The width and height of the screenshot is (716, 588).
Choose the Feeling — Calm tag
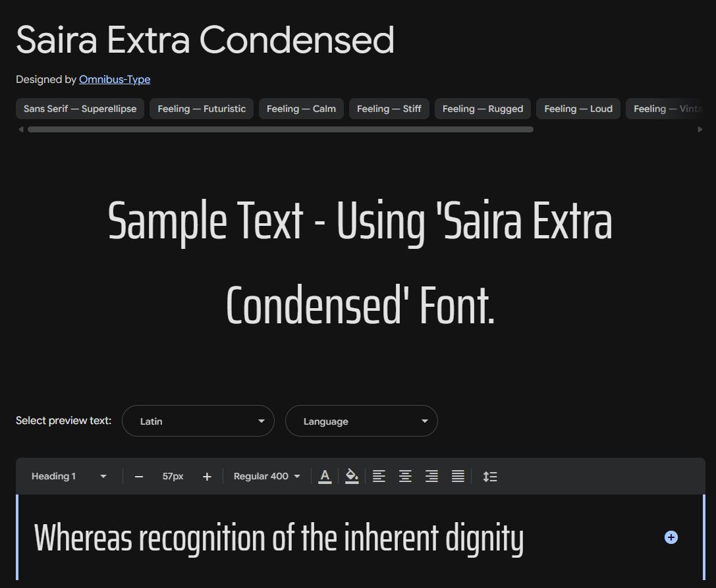point(301,109)
